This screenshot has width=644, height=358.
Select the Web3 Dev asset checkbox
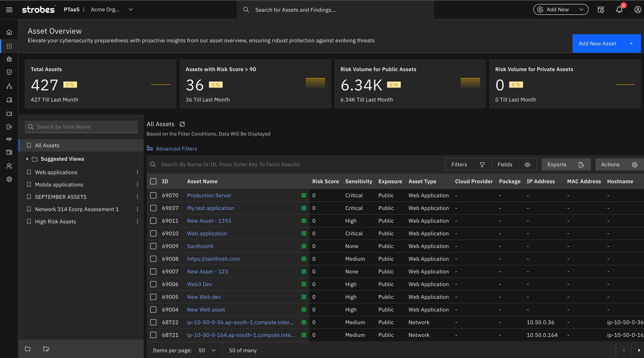(153, 284)
